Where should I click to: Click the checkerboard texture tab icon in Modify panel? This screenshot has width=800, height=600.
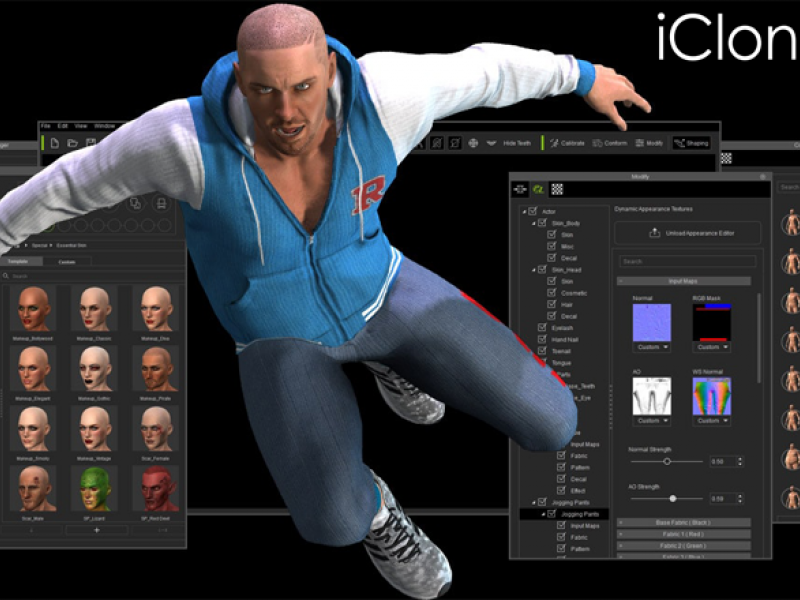click(x=557, y=188)
